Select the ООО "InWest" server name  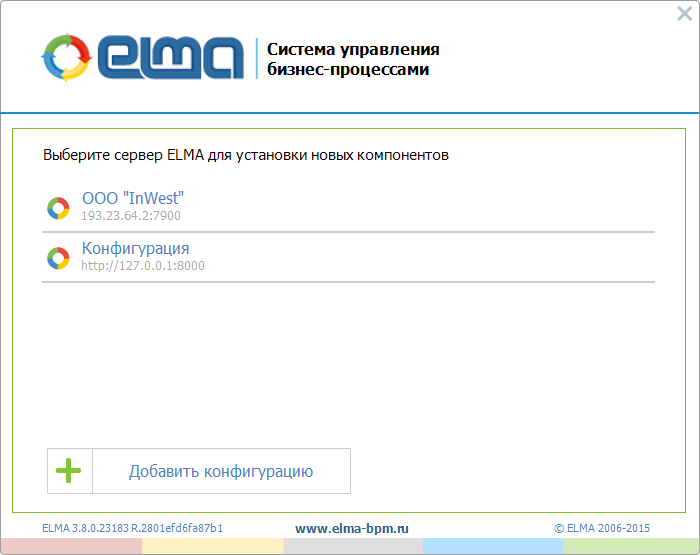(133, 198)
